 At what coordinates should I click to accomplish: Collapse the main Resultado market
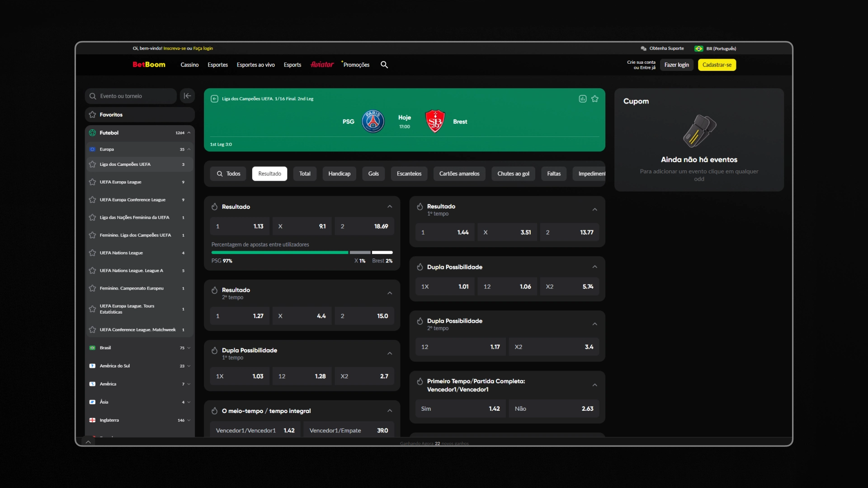tap(390, 206)
